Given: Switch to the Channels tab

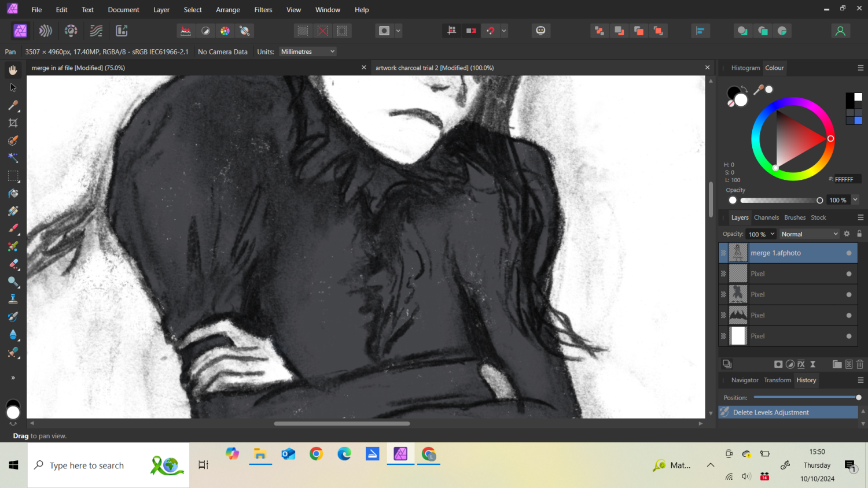Looking at the screenshot, I should (x=766, y=217).
